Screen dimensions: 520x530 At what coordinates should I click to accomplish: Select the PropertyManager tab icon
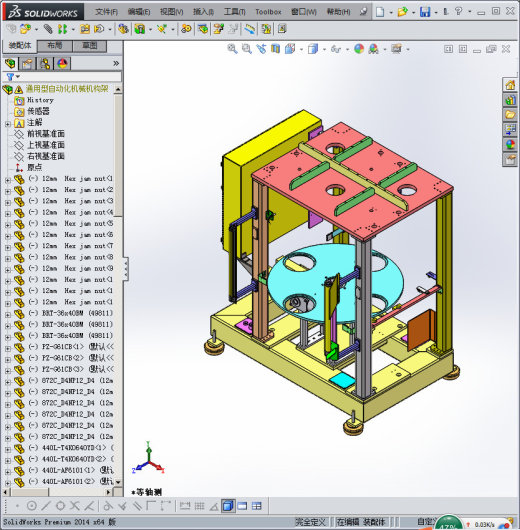pyautogui.click(x=28, y=64)
